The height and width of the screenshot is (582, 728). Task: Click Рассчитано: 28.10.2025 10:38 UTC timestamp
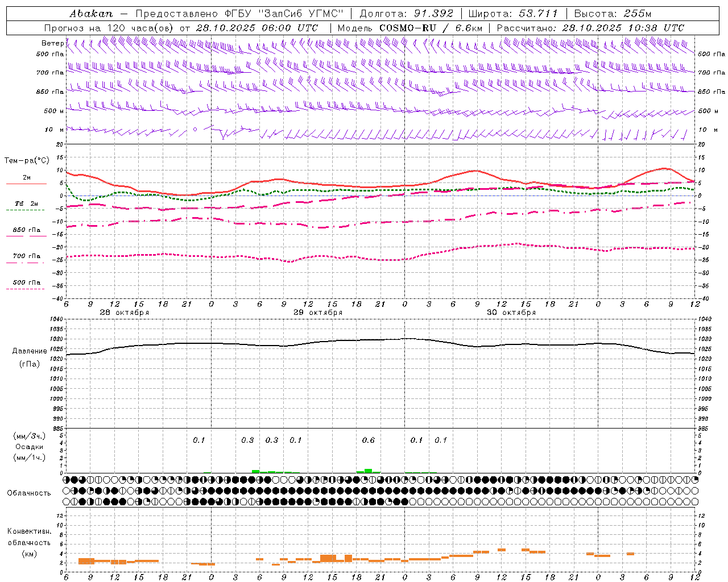click(x=590, y=28)
